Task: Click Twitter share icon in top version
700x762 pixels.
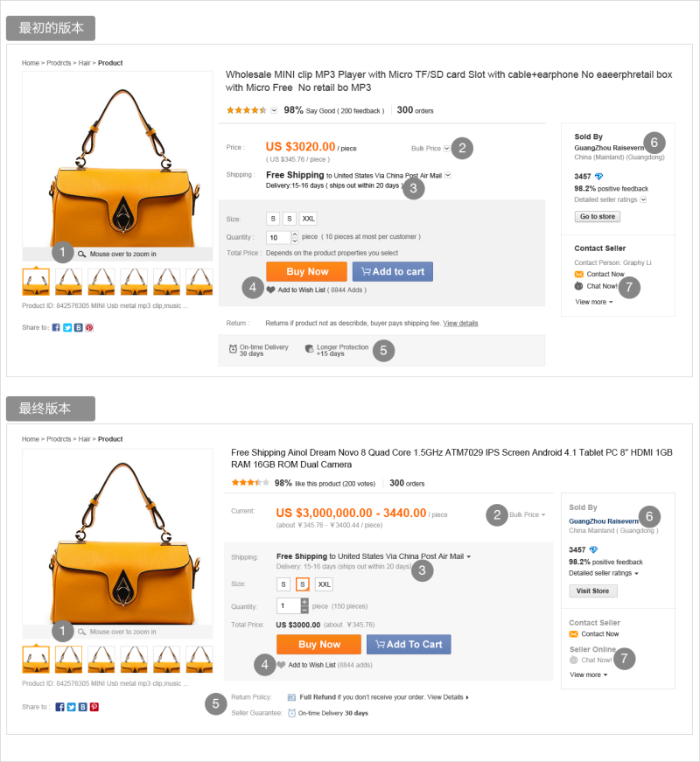Action: 67,327
